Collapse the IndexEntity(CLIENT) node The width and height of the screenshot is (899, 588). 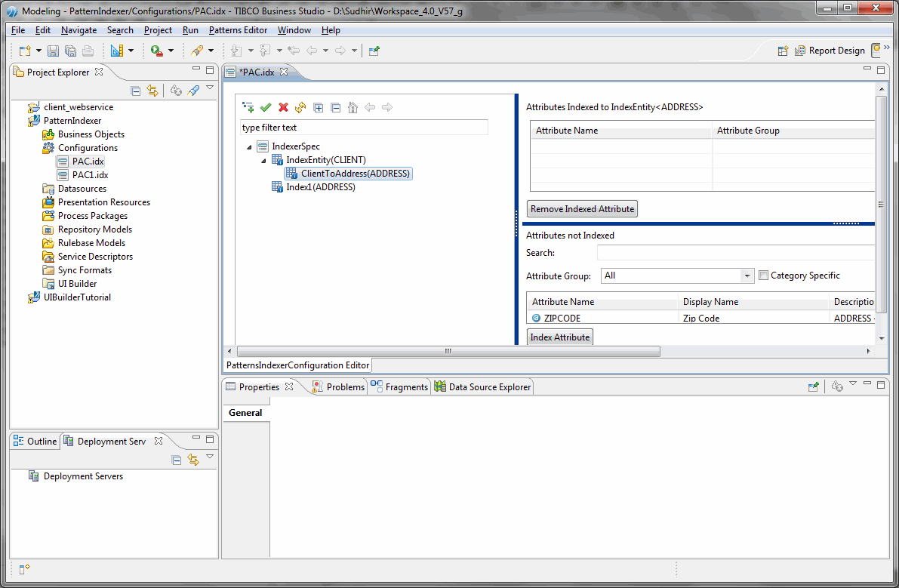(263, 161)
